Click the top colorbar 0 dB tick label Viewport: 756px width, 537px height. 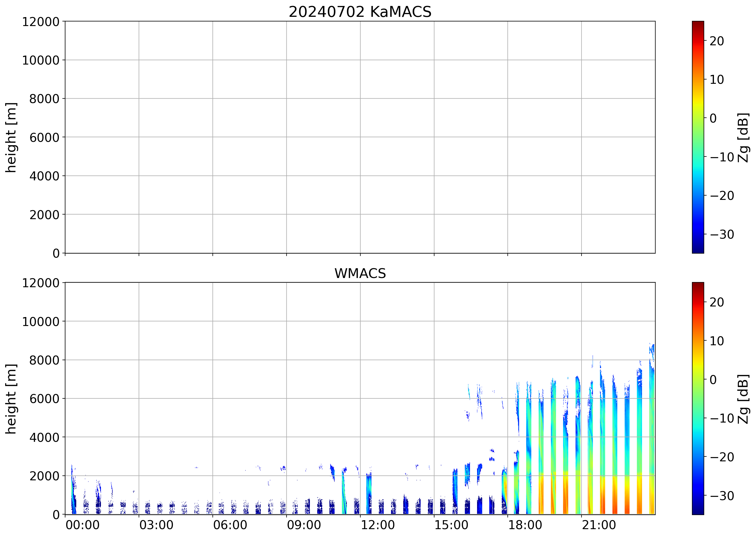(x=713, y=118)
